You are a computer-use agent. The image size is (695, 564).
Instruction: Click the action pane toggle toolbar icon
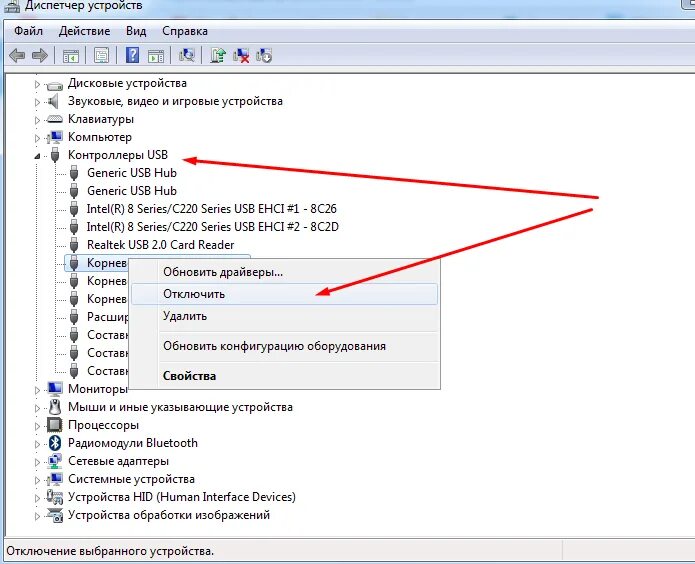coord(156,56)
